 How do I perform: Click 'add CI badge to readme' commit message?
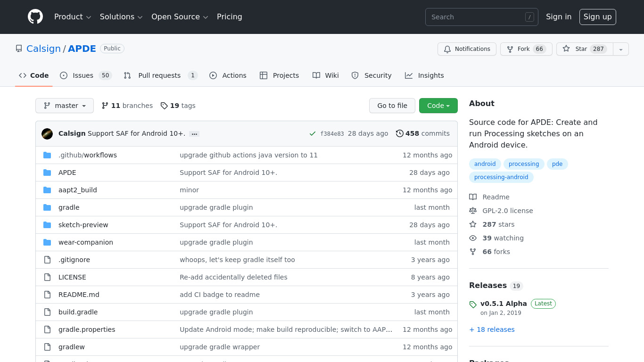point(220,295)
